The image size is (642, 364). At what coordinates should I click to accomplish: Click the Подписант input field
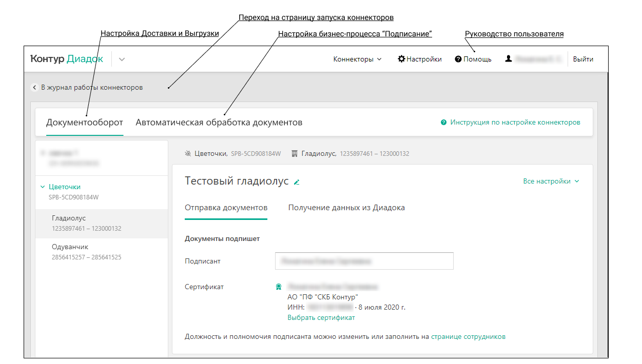(x=364, y=261)
